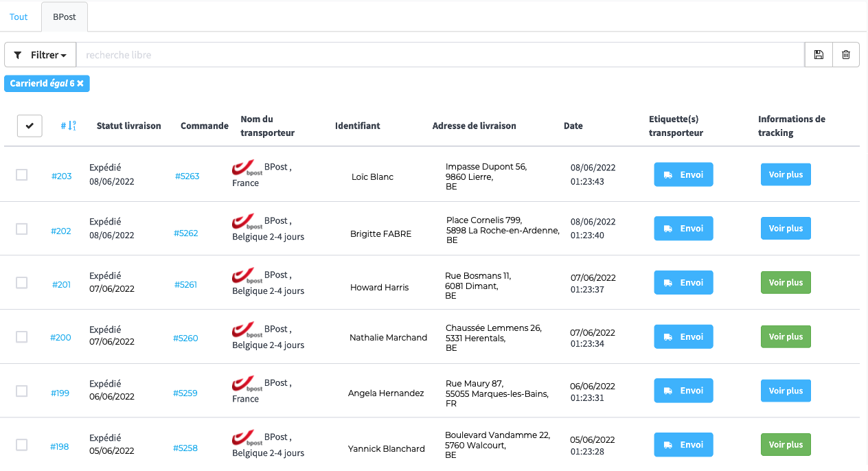This screenshot has height=471, width=868.
Task: Open order link #5262
Action: pos(186,233)
